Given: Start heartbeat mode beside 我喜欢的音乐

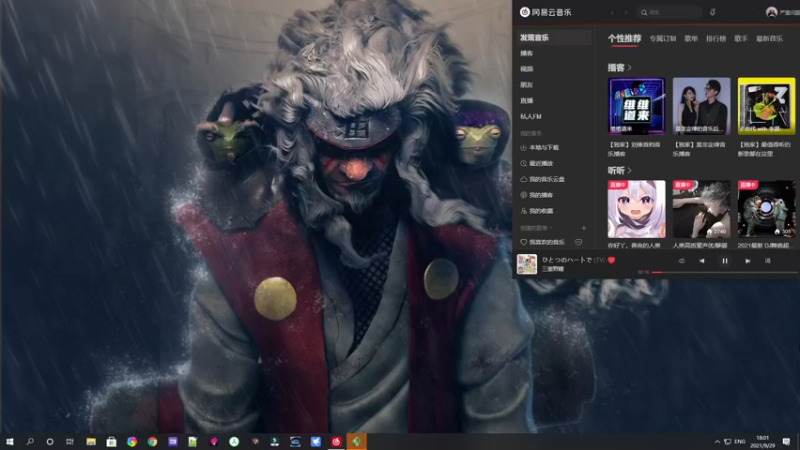Looking at the screenshot, I should [579, 242].
